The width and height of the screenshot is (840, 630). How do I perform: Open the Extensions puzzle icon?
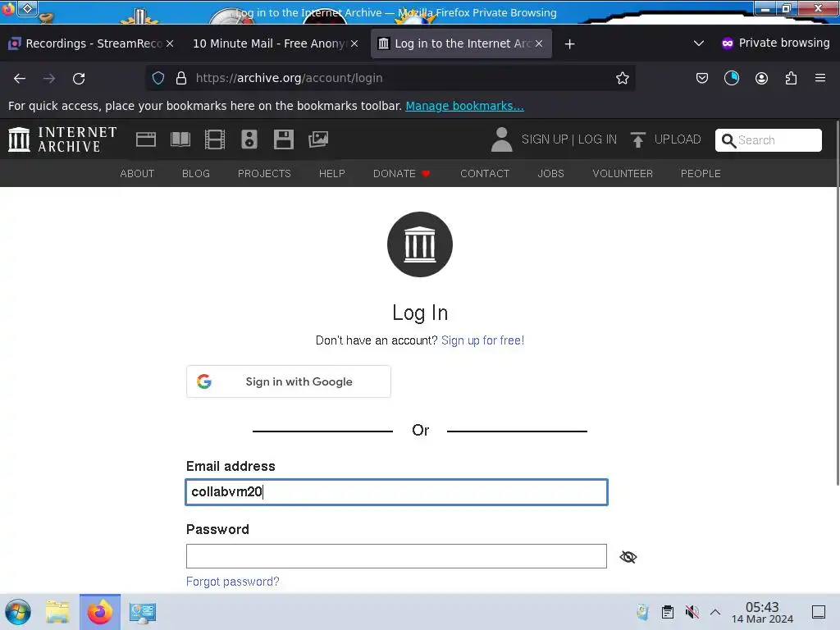pyautogui.click(x=791, y=78)
